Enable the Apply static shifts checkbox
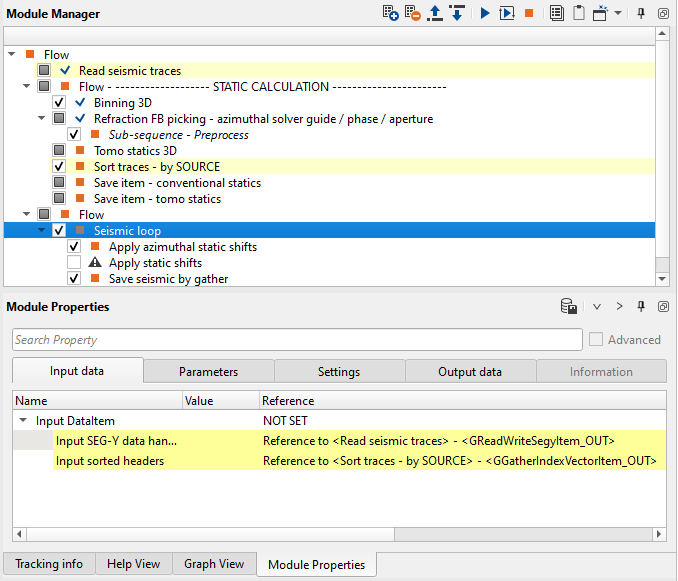This screenshot has height=581, width=678. (74, 263)
